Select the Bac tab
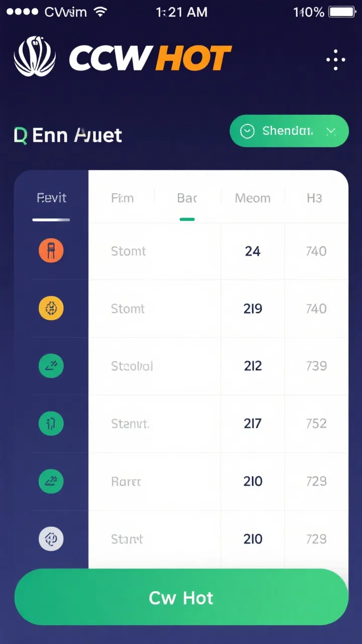The height and width of the screenshot is (644, 362). 187,198
